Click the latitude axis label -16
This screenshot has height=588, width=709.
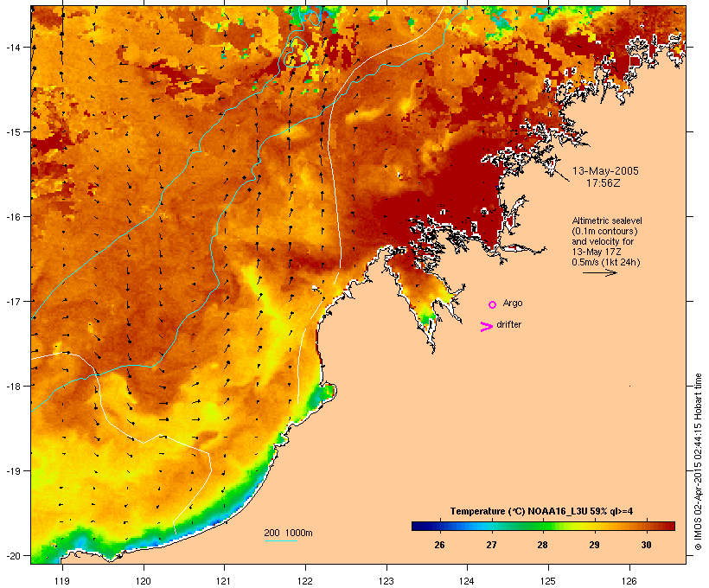point(13,217)
